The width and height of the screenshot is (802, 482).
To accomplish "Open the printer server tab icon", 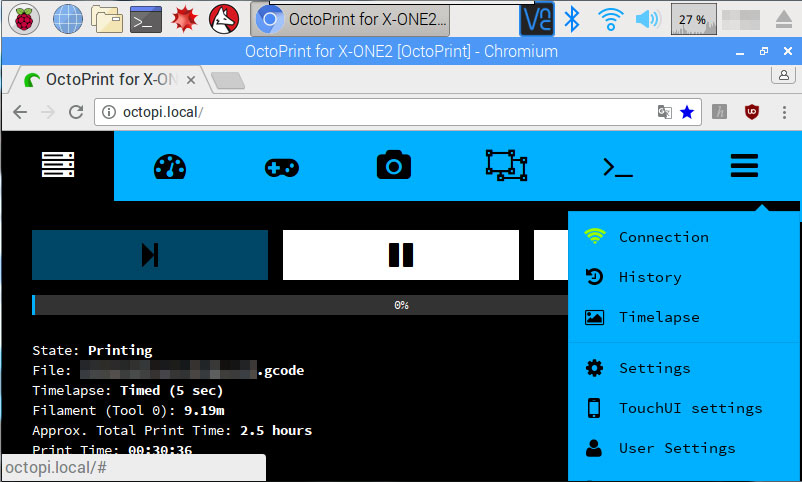I will pos(58,165).
